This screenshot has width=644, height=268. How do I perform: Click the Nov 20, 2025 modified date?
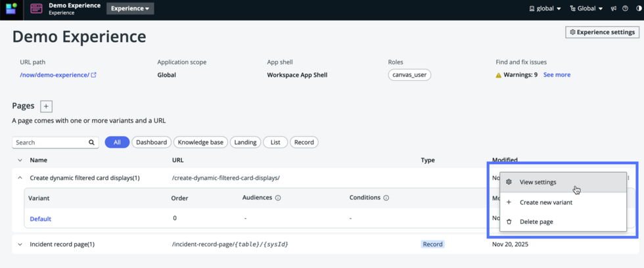(510, 244)
